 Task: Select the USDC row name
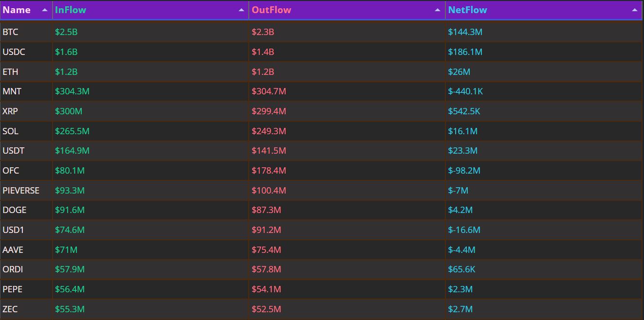click(14, 52)
